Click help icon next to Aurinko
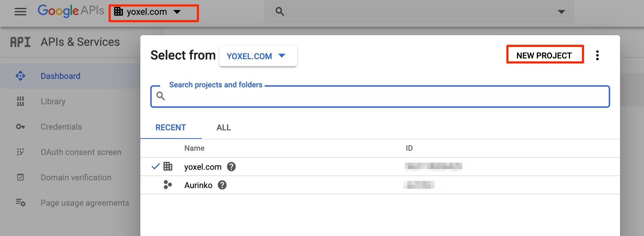This screenshot has height=236, width=644. pos(222,185)
